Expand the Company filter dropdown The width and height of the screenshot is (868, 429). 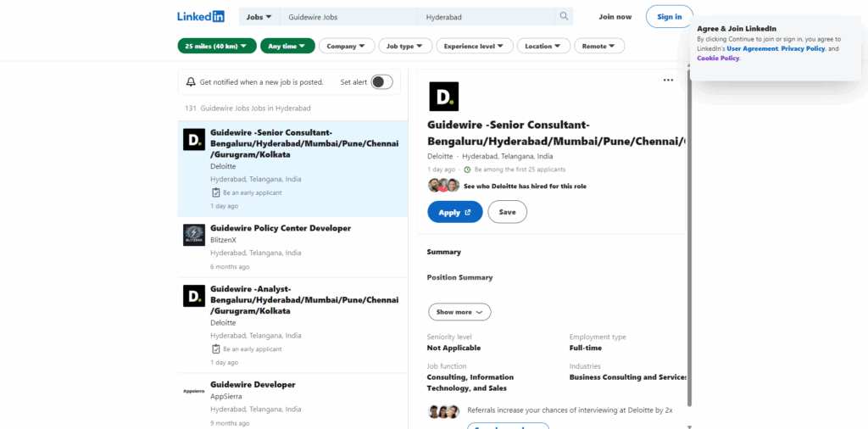(x=347, y=46)
